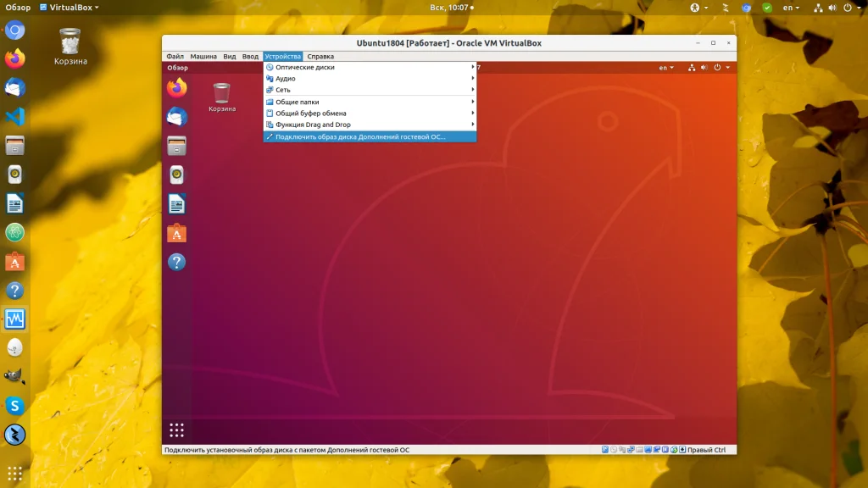868x488 pixels.
Task: Open Thunderbird in the guest dock
Action: 176,117
